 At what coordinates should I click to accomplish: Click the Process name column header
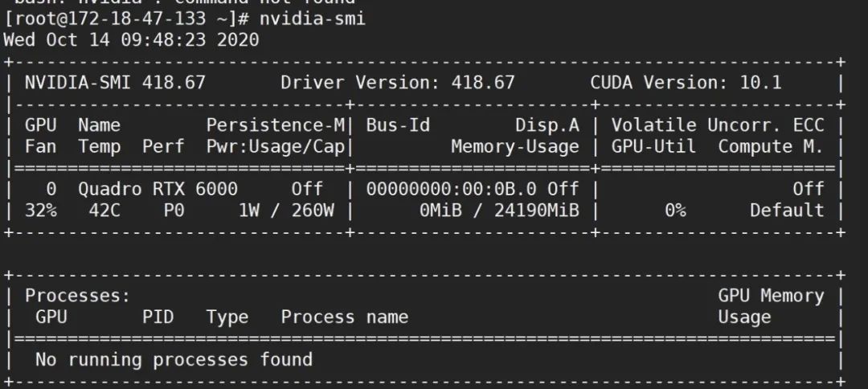344,317
